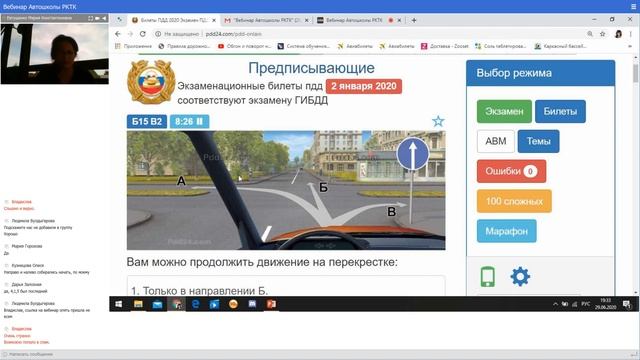
Task: Open the Соль таблетирова... bookmark
Action: click(501, 46)
